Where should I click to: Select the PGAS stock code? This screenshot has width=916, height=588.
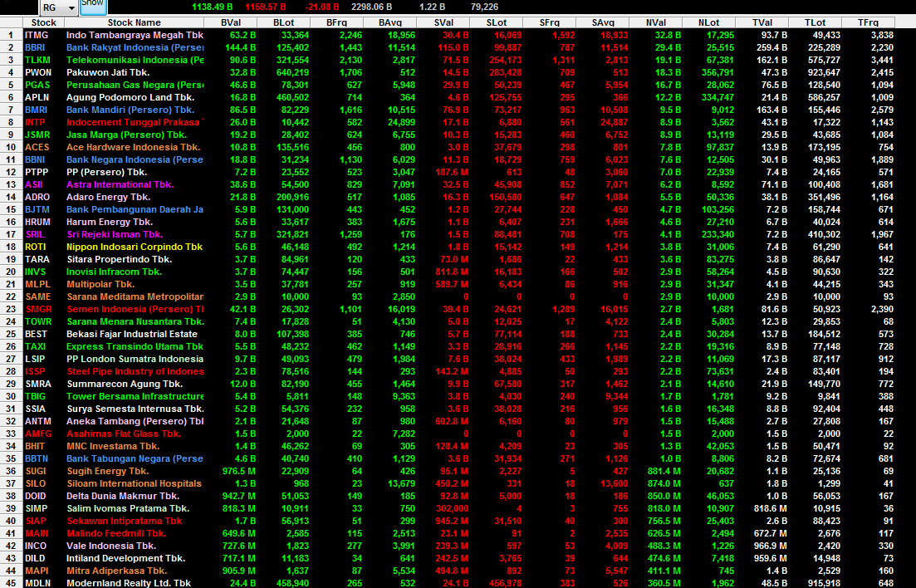(x=37, y=85)
